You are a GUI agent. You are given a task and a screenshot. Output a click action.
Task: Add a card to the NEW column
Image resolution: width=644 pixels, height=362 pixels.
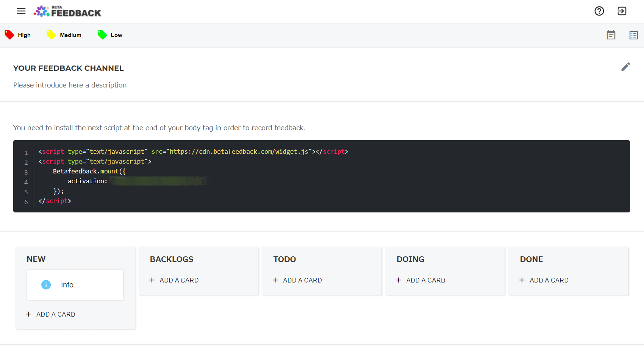(x=50, y=314)
